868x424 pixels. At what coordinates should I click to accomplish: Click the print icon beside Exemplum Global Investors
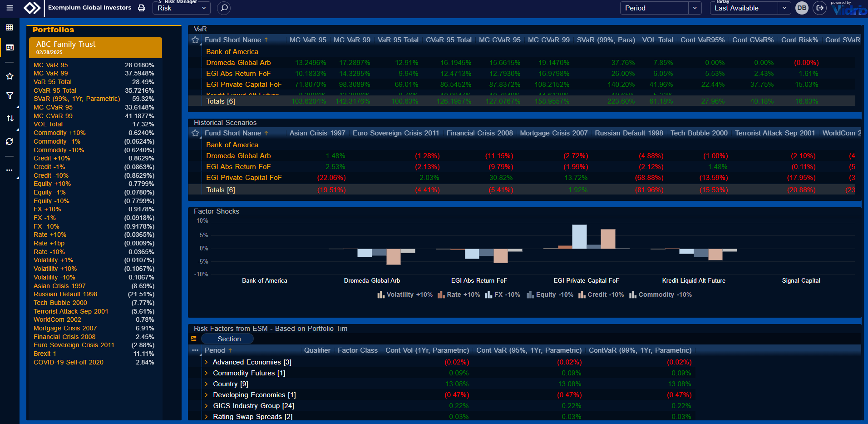point(142,8)
